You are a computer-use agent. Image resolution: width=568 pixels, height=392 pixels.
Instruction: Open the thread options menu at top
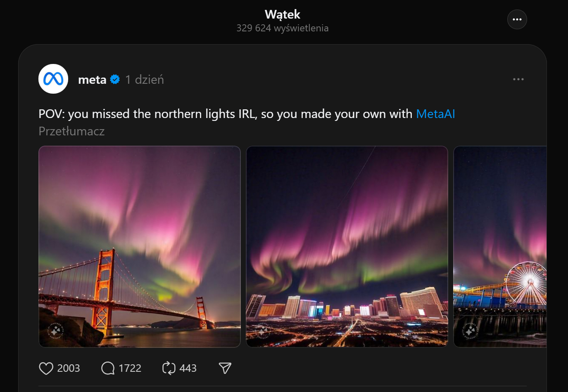(x=517, y=19)
